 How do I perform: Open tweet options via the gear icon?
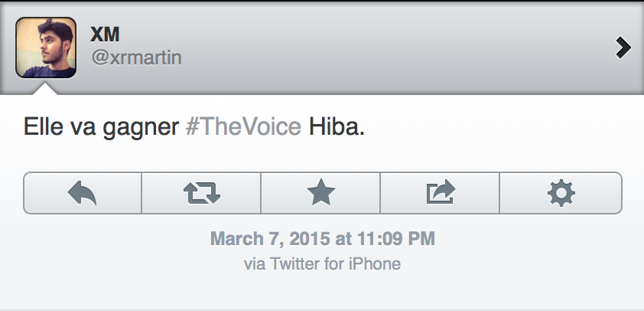click(561, 193)
